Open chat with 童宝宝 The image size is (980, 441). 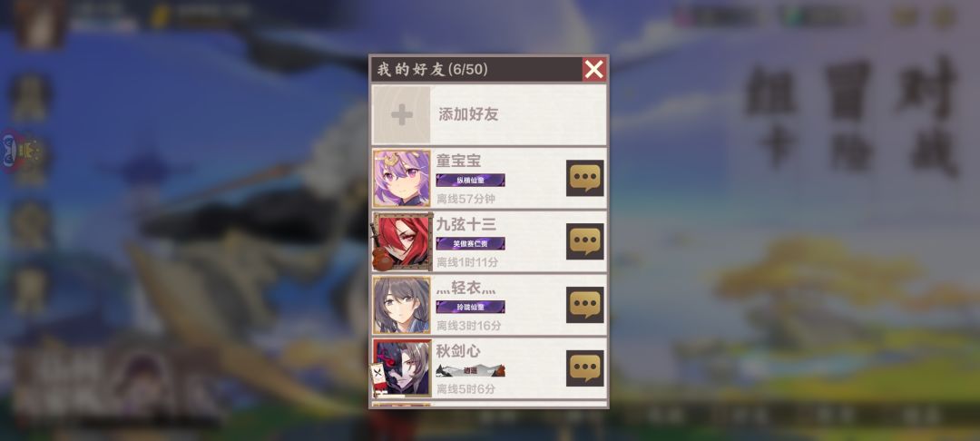tap(585, 178)
